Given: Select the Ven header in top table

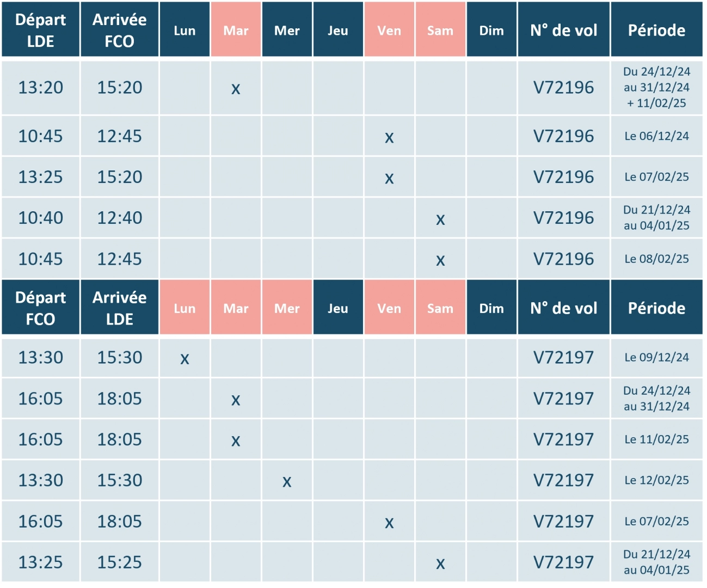Looking at the screenshot, I should coord(389,29).
